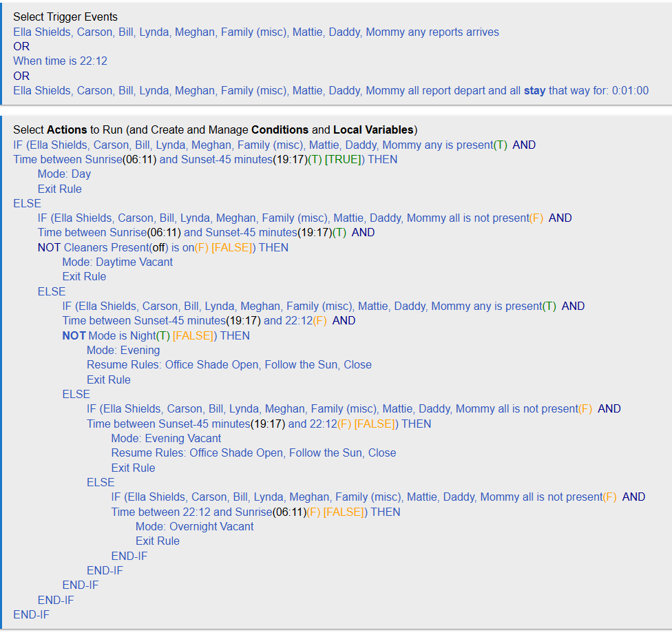Click the 'any reports arrives' trigger line
Image resolution: width=672 pixels, height=635 pixels.
coord(255,32)
